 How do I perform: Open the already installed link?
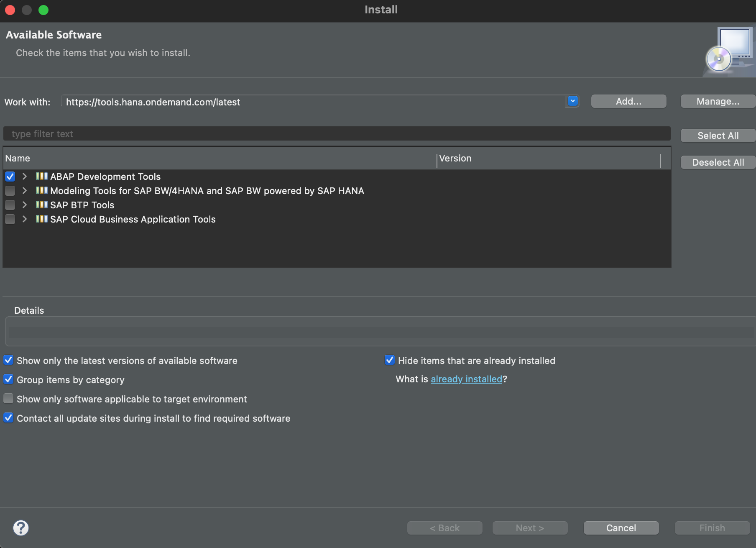[x=466, y=379]
